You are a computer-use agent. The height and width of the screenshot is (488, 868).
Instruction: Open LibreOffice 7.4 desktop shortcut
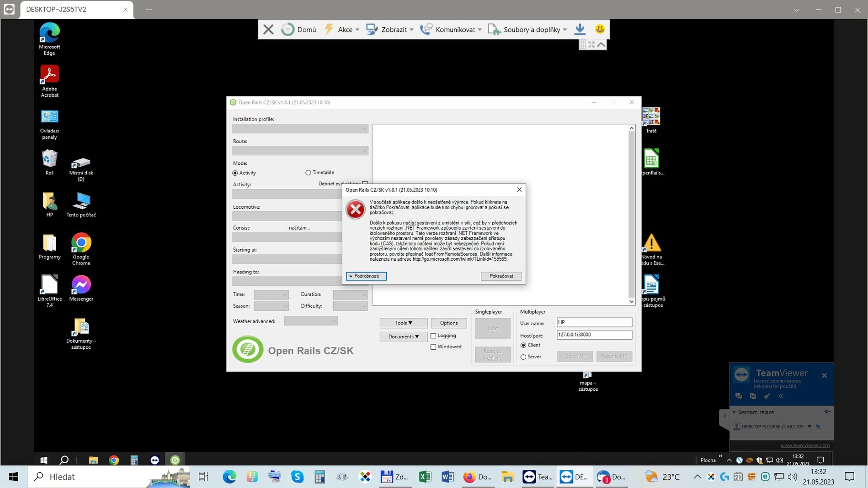[x=50, y=285]
